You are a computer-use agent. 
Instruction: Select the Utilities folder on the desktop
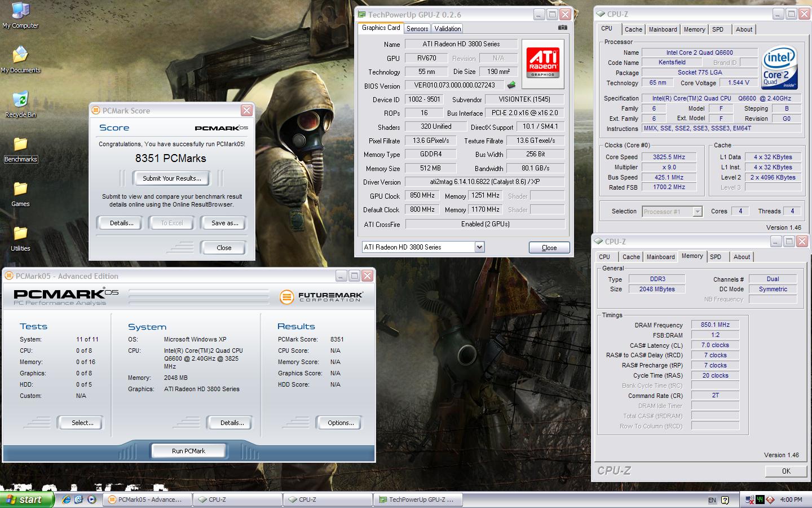[x=20, y=238]
